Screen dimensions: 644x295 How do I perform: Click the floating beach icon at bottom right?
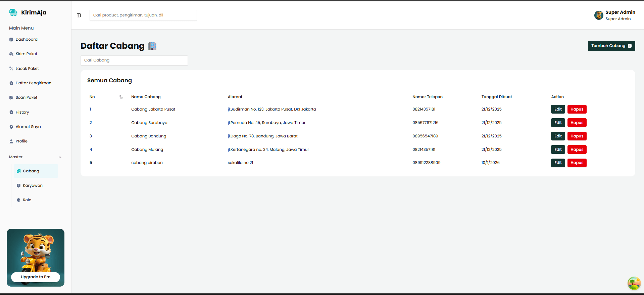click(x=634, y=283)
